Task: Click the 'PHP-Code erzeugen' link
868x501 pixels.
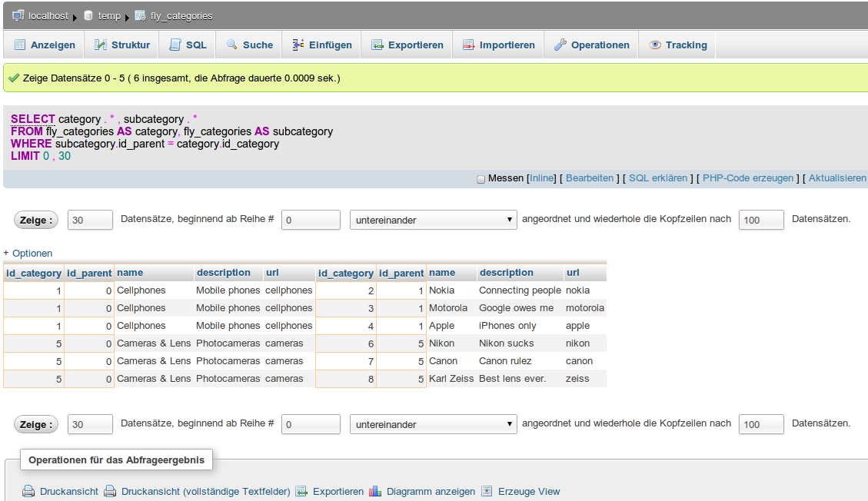Action: [748, 178]
